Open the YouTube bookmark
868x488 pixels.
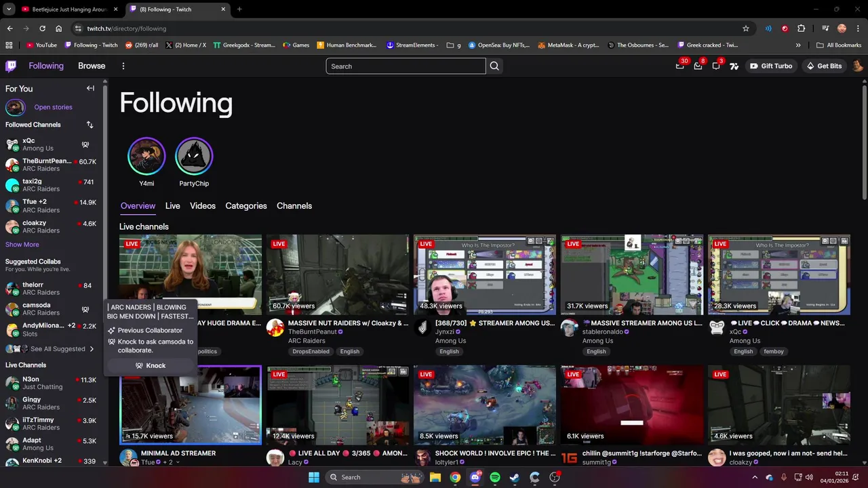(41, 45)
